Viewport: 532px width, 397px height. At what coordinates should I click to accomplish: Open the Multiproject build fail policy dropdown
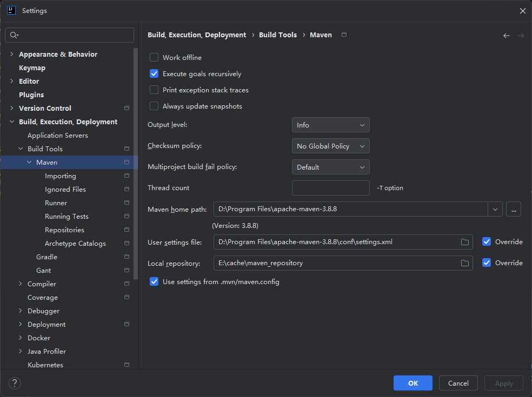tap(330, 167)
